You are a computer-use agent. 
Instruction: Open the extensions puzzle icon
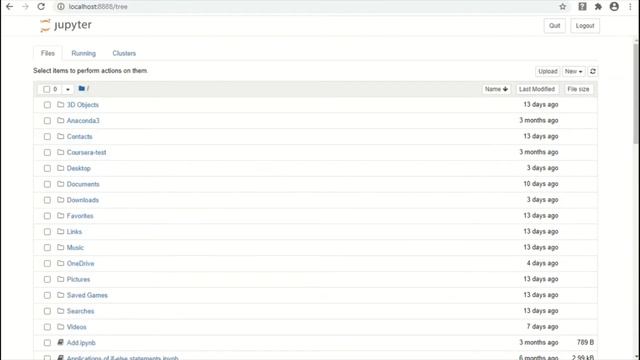598,7
